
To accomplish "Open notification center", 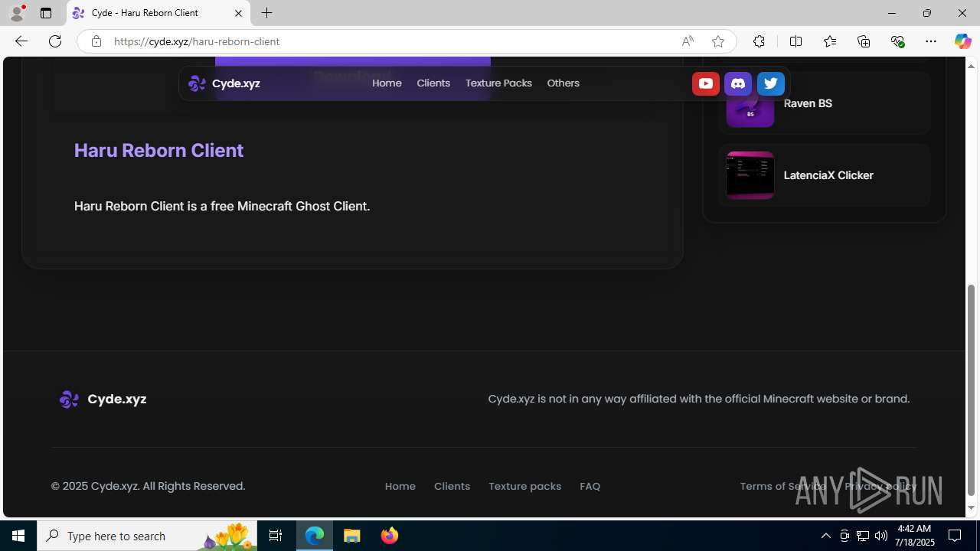I will click(955, 536).
